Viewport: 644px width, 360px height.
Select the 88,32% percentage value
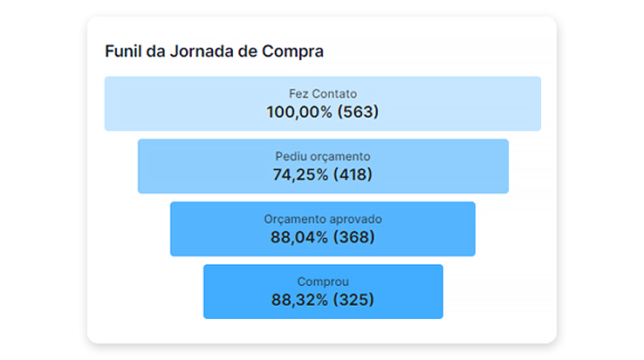[x=301, y=300]
